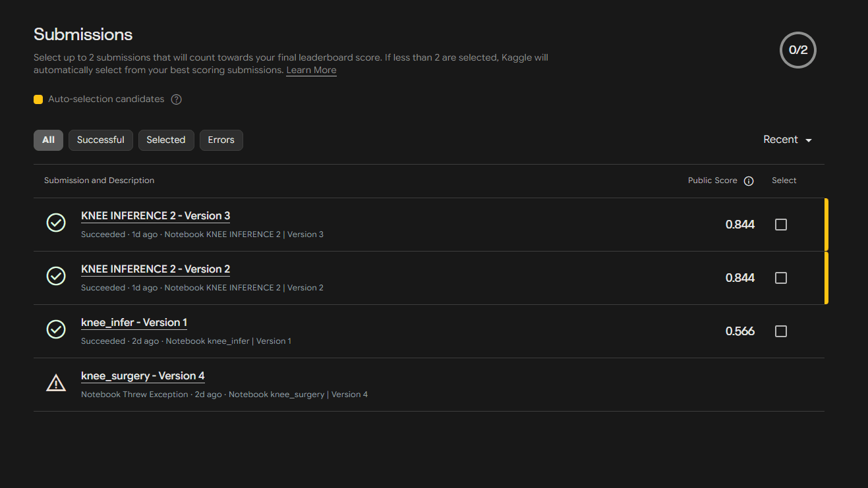
Task: Open the Learn More link
Action: 311,70
